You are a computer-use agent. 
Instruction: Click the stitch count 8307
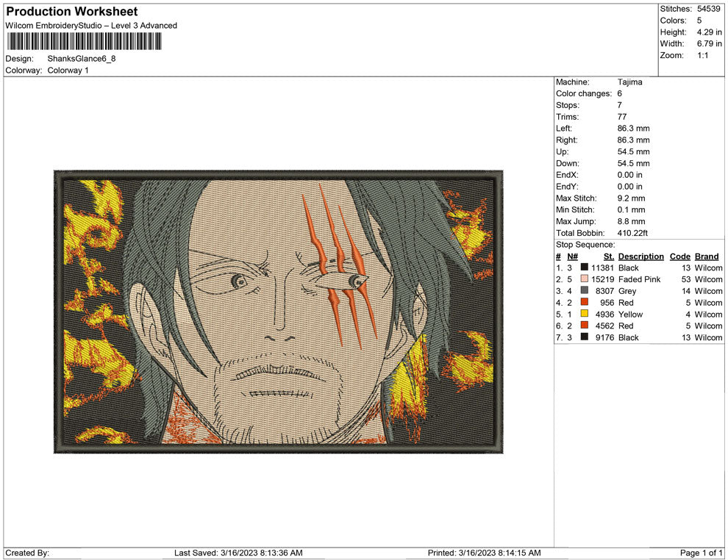click(x=605, y=291)
